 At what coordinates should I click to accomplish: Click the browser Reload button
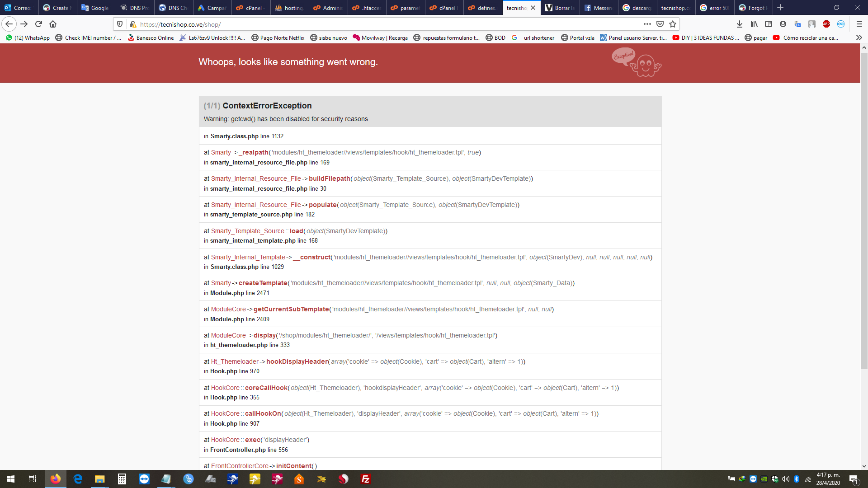click(38, 24)
